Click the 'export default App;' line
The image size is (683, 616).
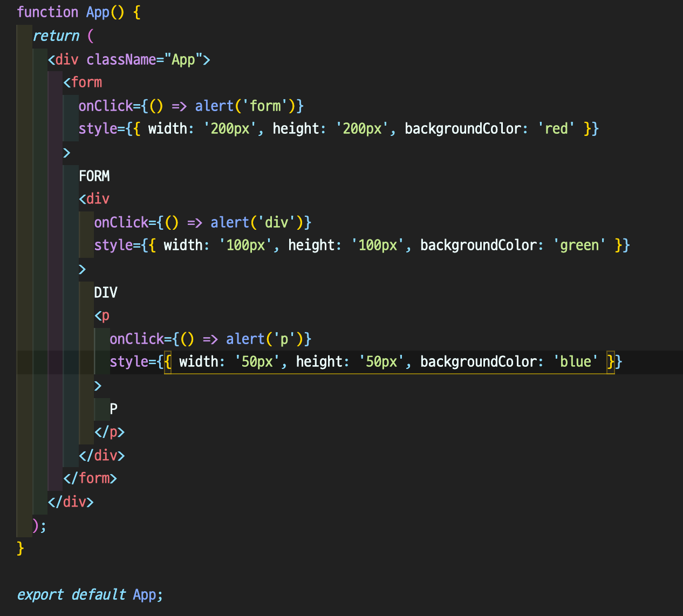pyautogui.click(x=90, y=594)
